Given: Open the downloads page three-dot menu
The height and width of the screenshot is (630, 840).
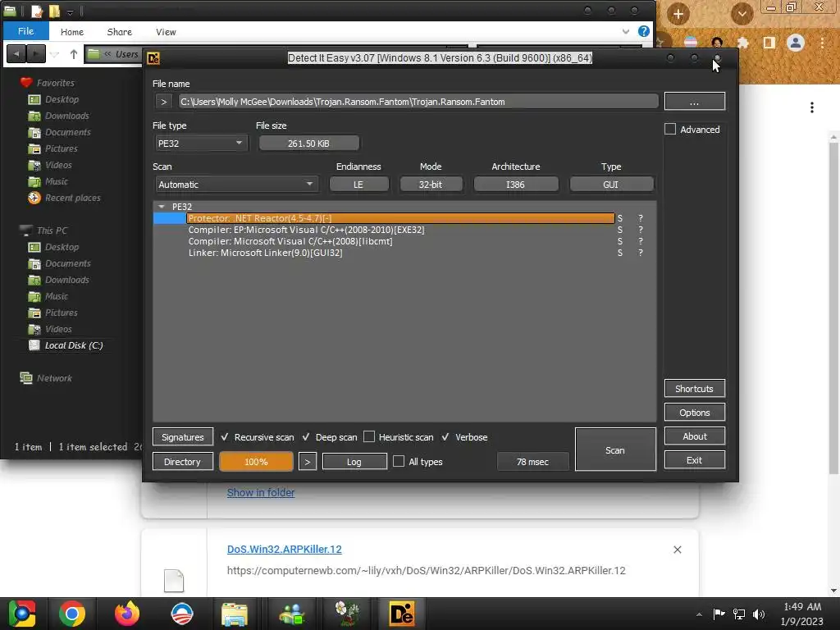Looking at the screenshot, I should tap(812, 107).
